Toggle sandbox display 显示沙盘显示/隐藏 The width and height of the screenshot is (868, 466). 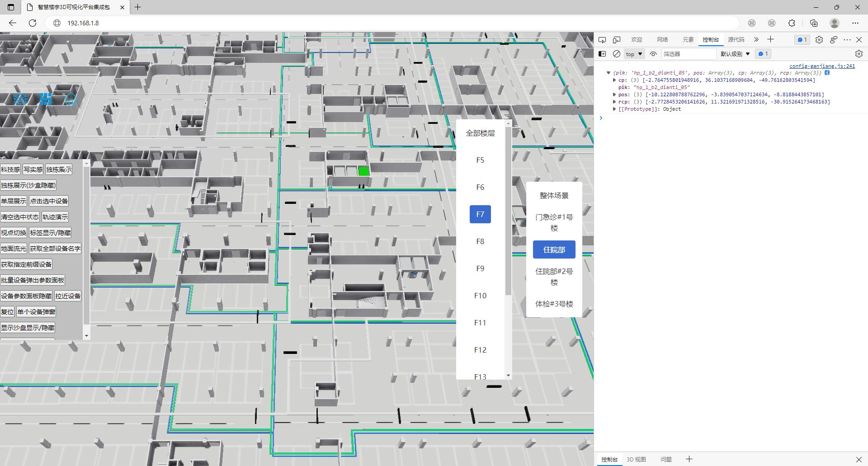click(28, 328)
